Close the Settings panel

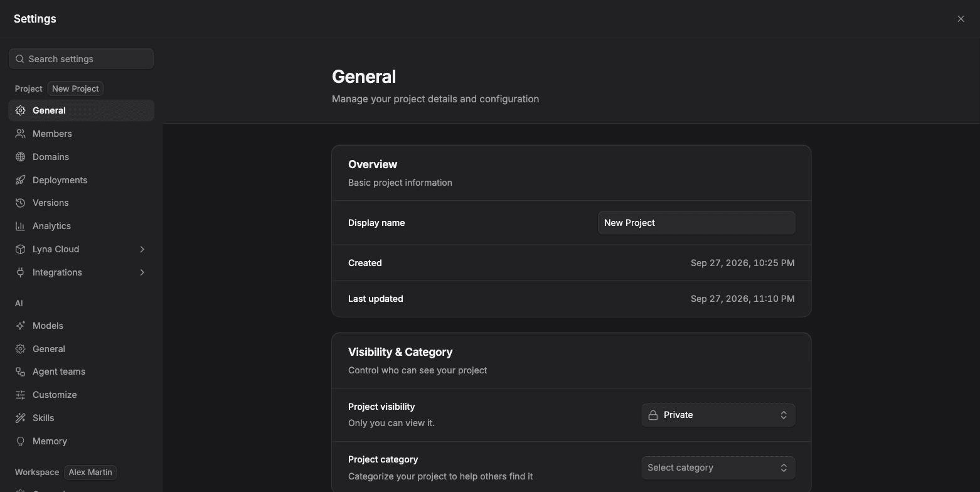point(961,19)
